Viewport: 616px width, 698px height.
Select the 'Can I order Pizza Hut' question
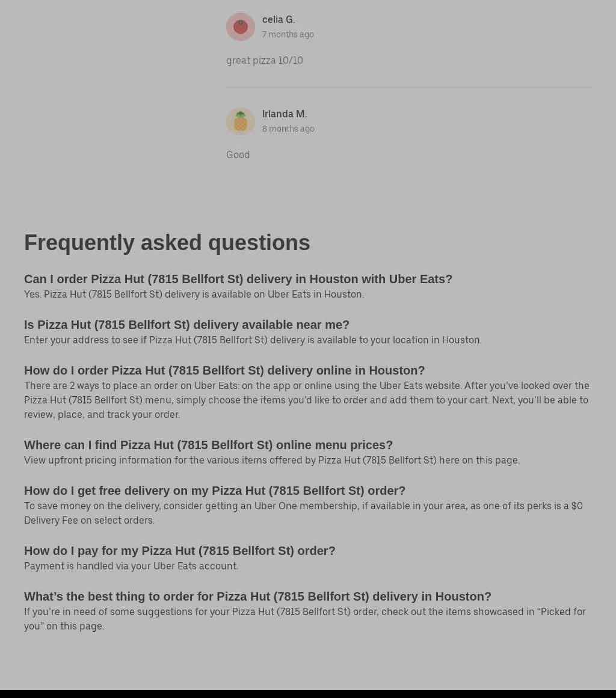[x=238, y=279]
